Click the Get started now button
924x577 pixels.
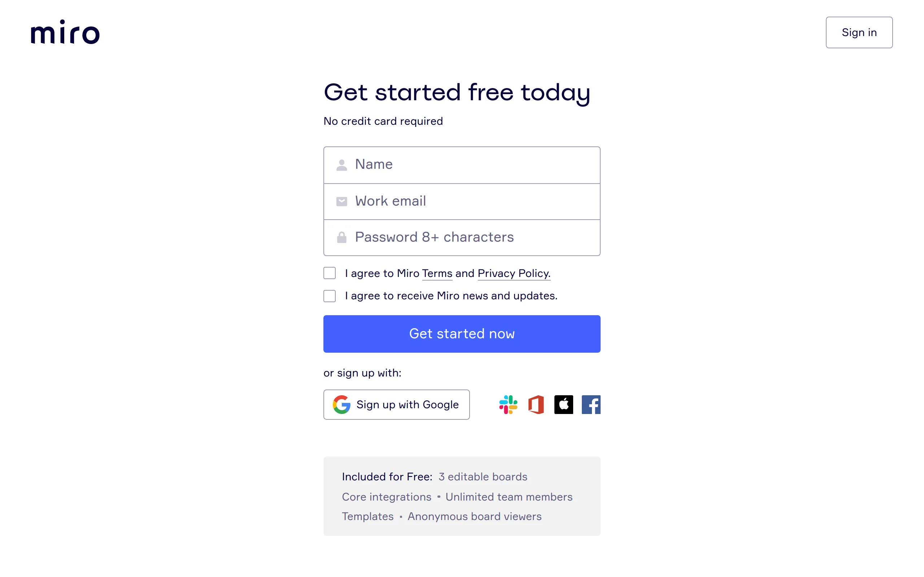click(x=462, y=334)
